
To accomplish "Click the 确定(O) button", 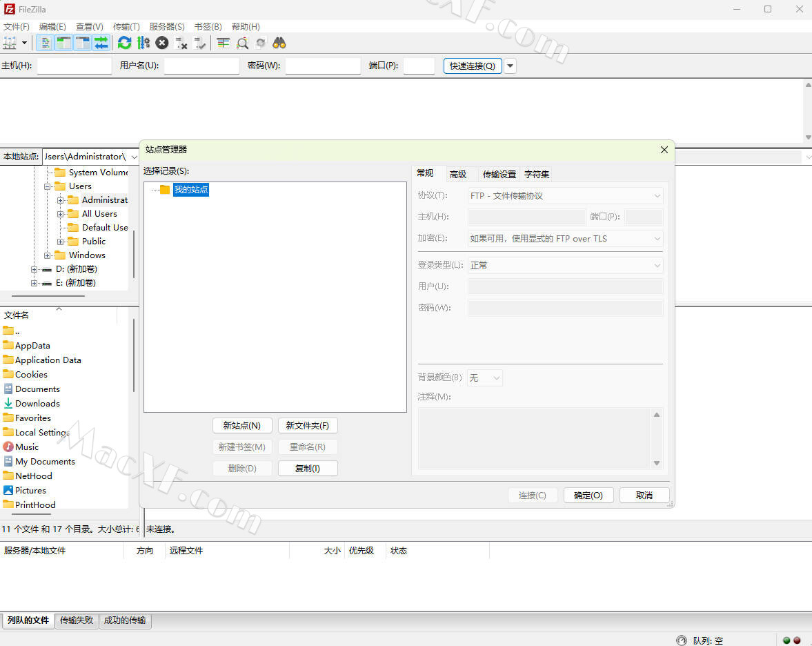I will [588, 496].
